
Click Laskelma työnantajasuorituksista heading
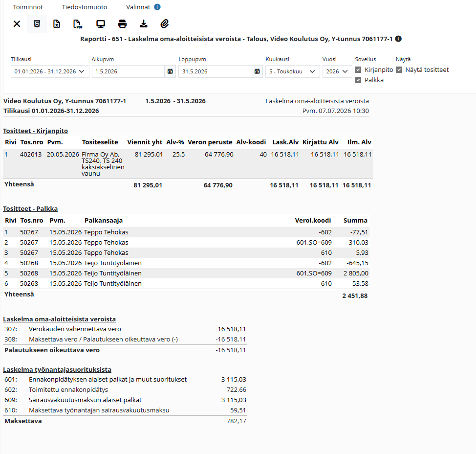pyautogui.click(x=57, y=370)
